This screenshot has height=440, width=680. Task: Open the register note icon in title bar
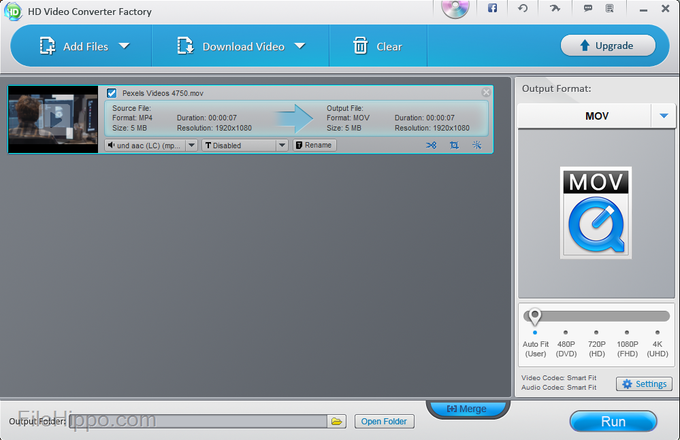[x=610, y=8]
